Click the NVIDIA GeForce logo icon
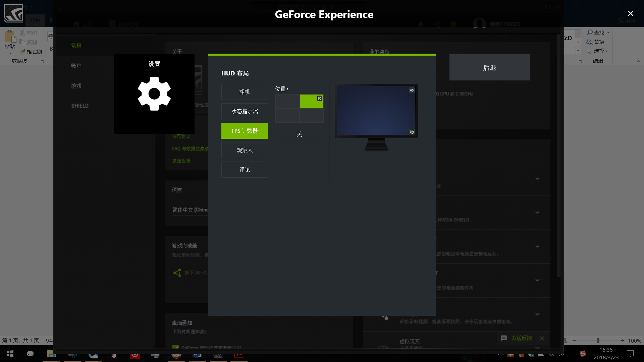Image resolution: width=644 pixels, height=362 pixels. point(13,13)
